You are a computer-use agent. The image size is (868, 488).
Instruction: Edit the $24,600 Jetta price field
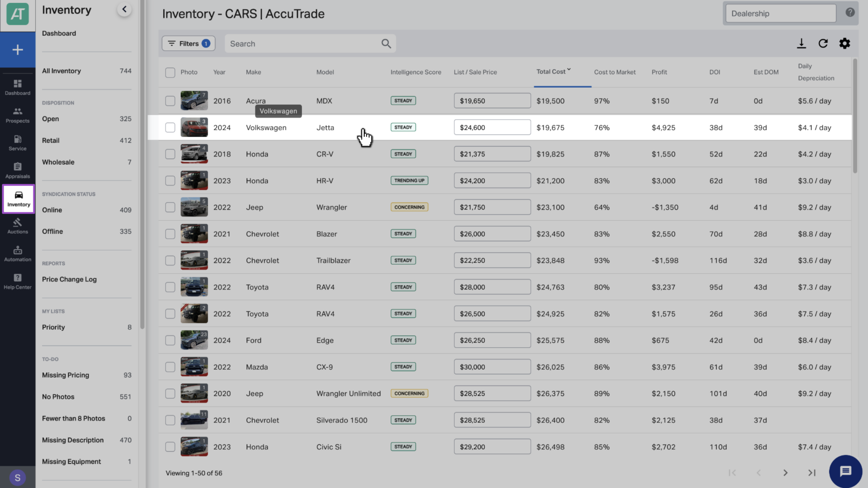492,127
